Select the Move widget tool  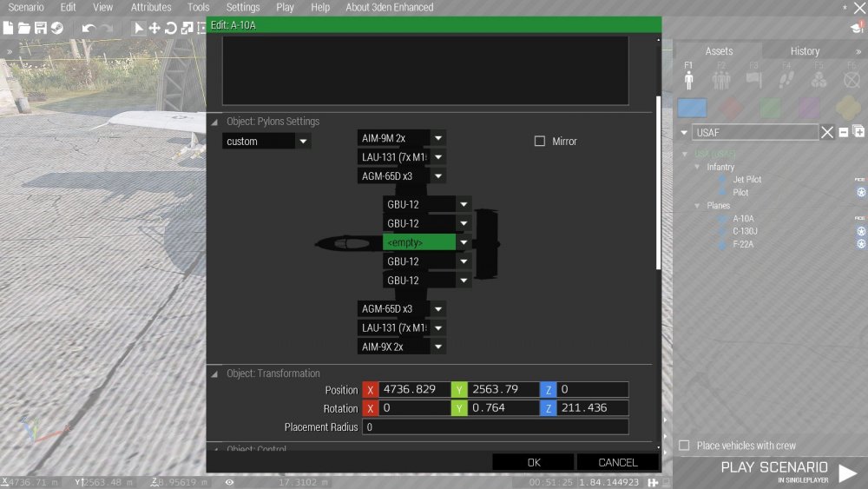pyautogui.click(x=155, y=28)
